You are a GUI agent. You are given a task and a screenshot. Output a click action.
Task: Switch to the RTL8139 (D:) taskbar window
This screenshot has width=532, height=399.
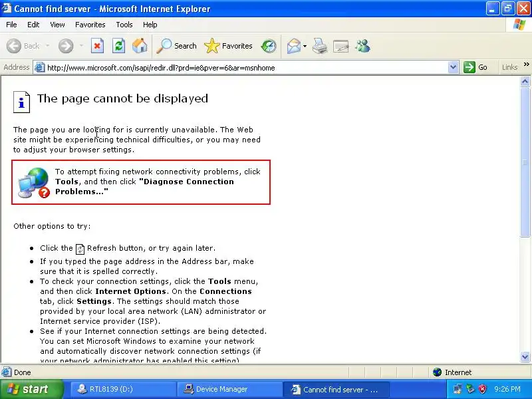click(x=123, y=389)
